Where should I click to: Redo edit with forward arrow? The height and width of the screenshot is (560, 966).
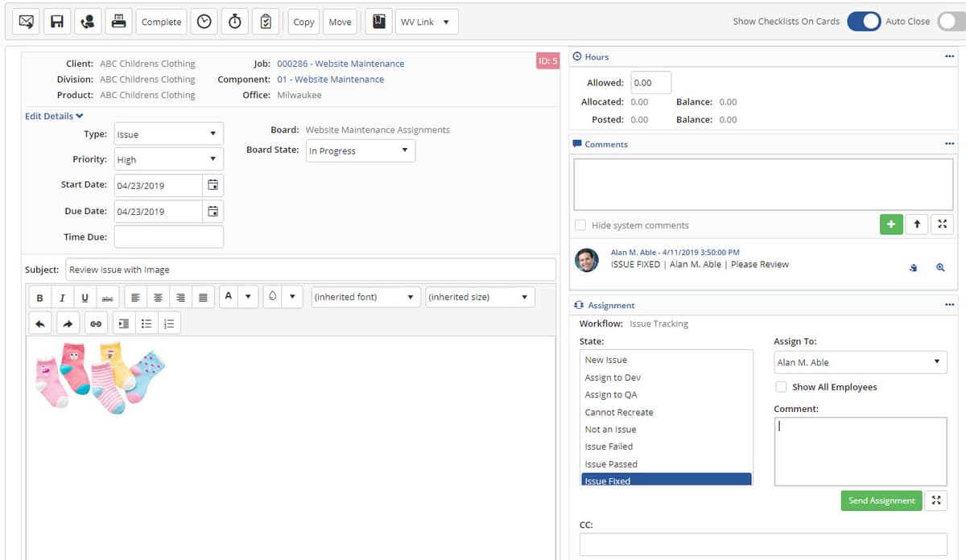pos(68,323)
